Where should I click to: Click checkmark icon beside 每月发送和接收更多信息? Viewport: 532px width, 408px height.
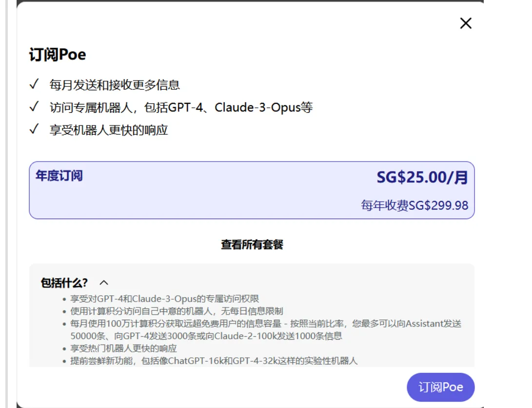[x=34, y=84]
